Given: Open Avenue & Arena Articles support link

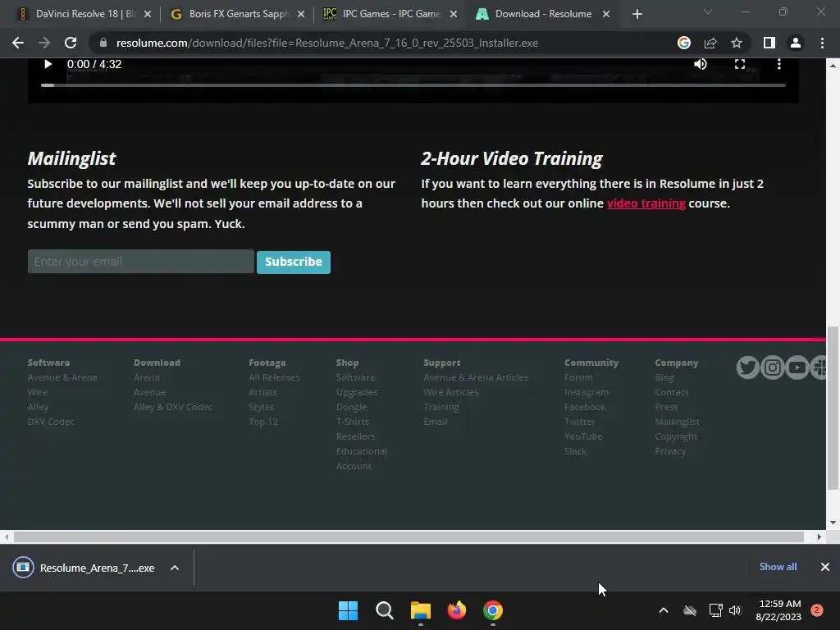Looking at the screenshot, I should point(476,377).
